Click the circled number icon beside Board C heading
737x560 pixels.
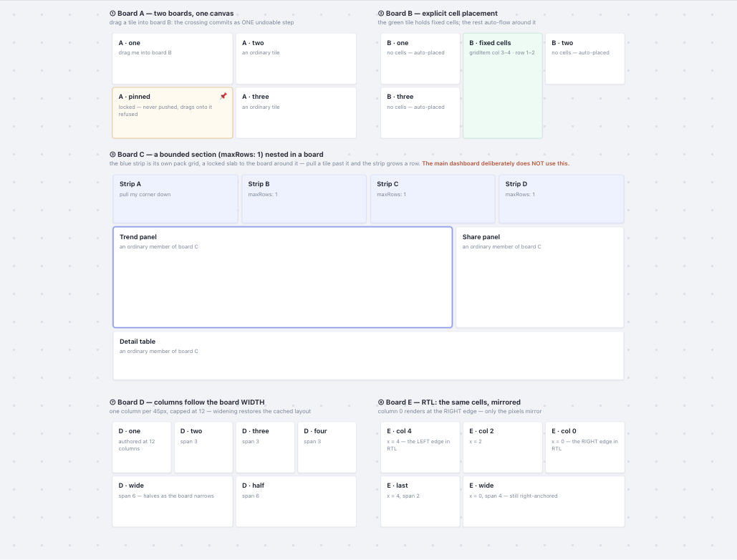click(x=112, y=155)
